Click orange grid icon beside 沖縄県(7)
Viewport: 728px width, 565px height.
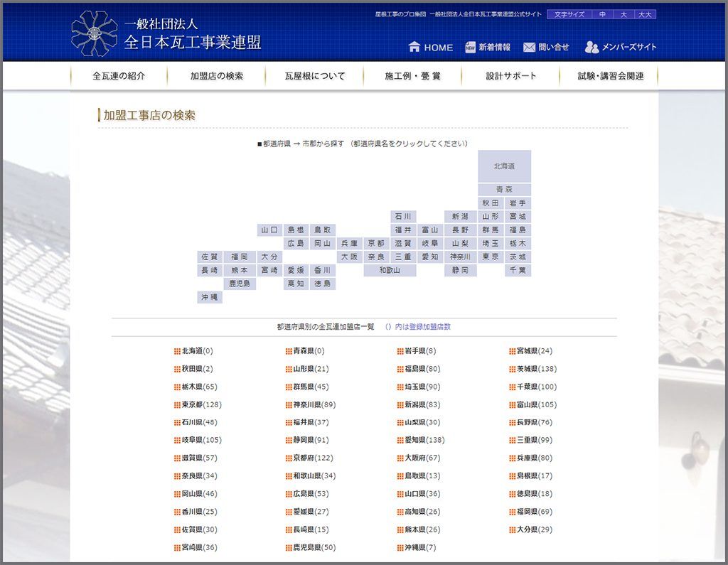pyautogui.click(x=400, y=548)
